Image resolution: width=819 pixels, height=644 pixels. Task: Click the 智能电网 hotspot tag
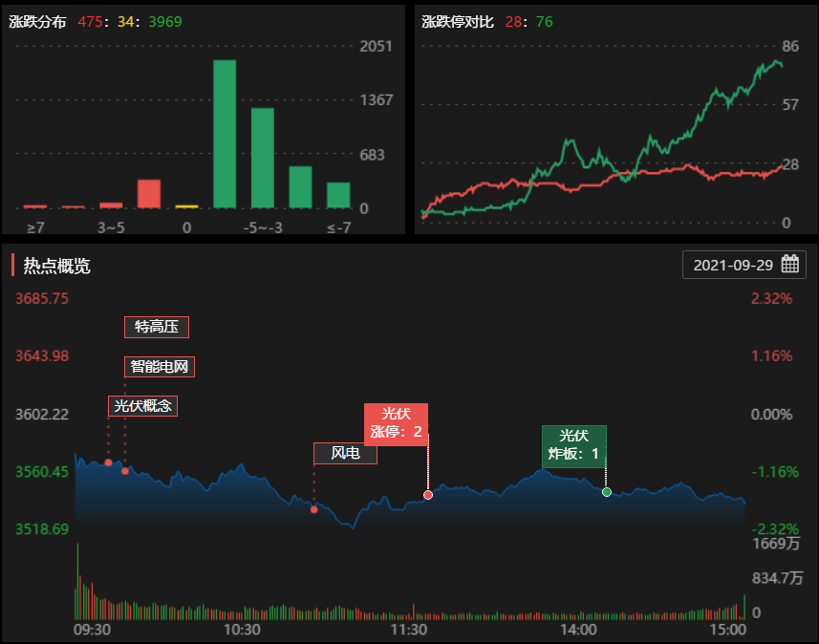[160, 366]
